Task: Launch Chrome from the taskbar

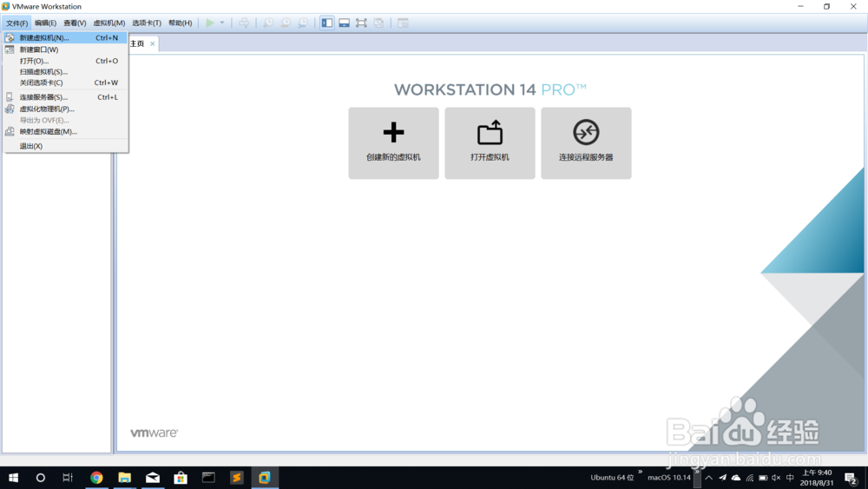Action: (96, 478)
